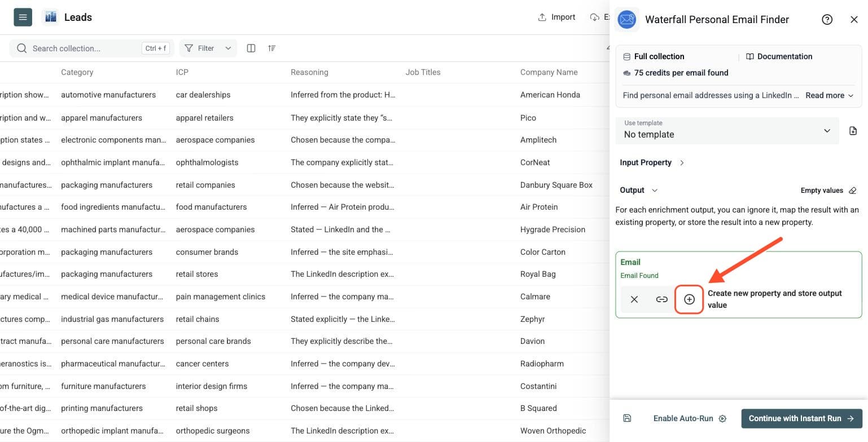This screenshot has height=442, width=868.
Task: Click the Leads collection icon
Action: coord(51,17)
